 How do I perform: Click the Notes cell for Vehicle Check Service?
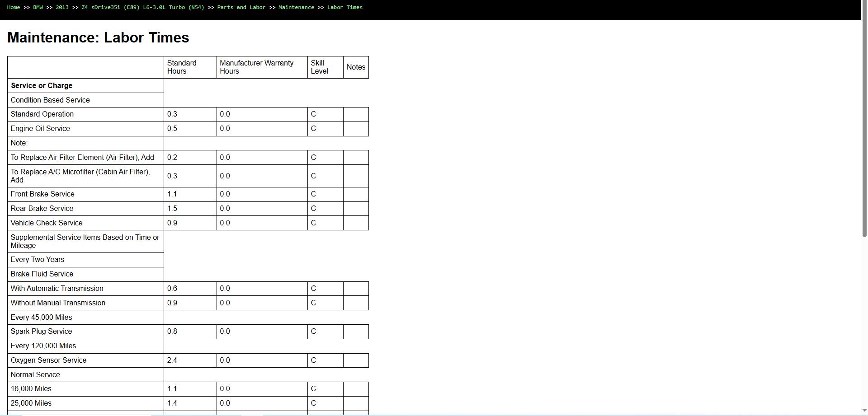pyautogui.click(x=356, y=223)
